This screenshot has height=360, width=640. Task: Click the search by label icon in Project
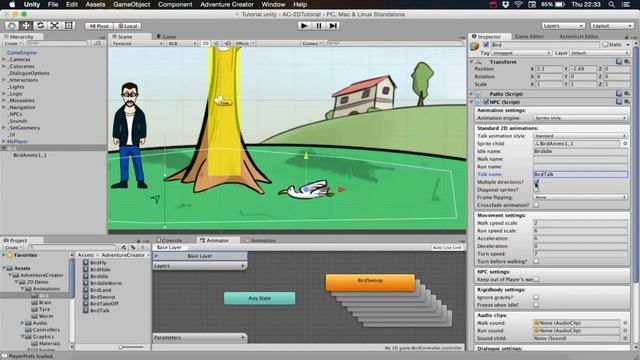click(133, 247)
